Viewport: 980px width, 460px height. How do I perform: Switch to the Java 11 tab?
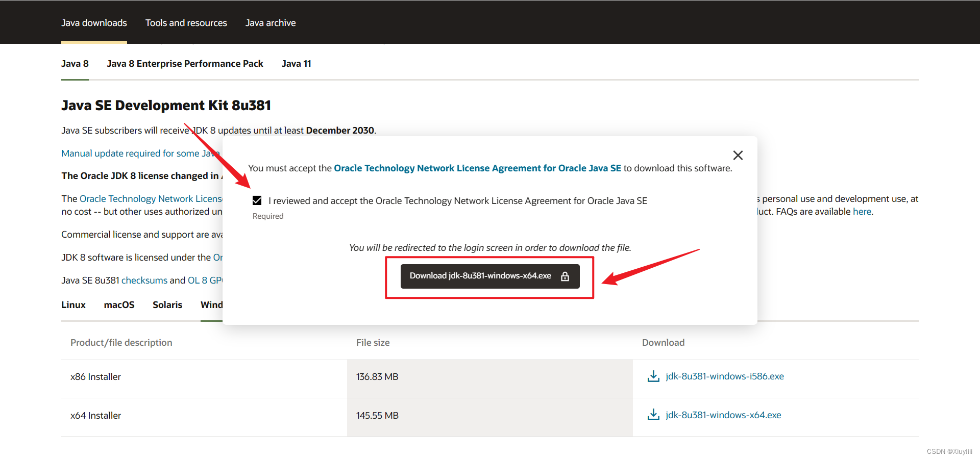point(297,64)
